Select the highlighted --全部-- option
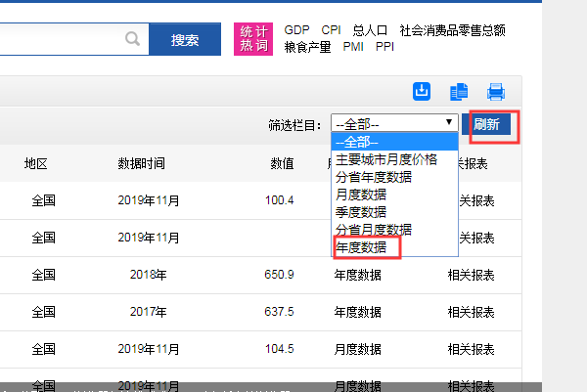This screenshot has height=392, width=587. (x=357, y=142)
